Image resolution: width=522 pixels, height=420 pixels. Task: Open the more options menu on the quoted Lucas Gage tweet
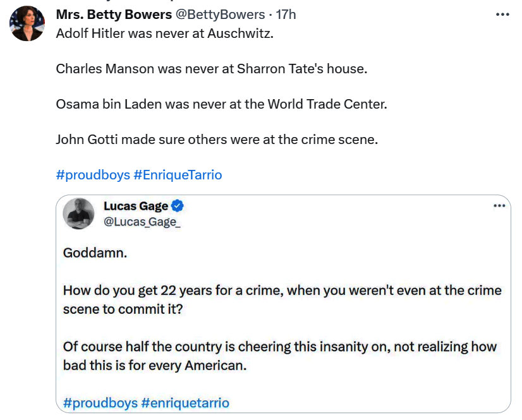pyautogui.click(x=499, y=205)
